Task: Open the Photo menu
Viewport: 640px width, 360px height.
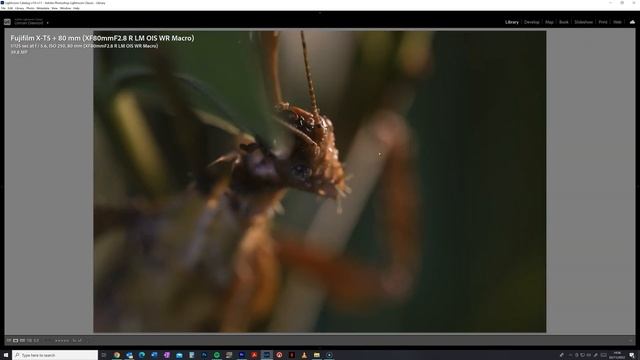Action: click(30, 8)
